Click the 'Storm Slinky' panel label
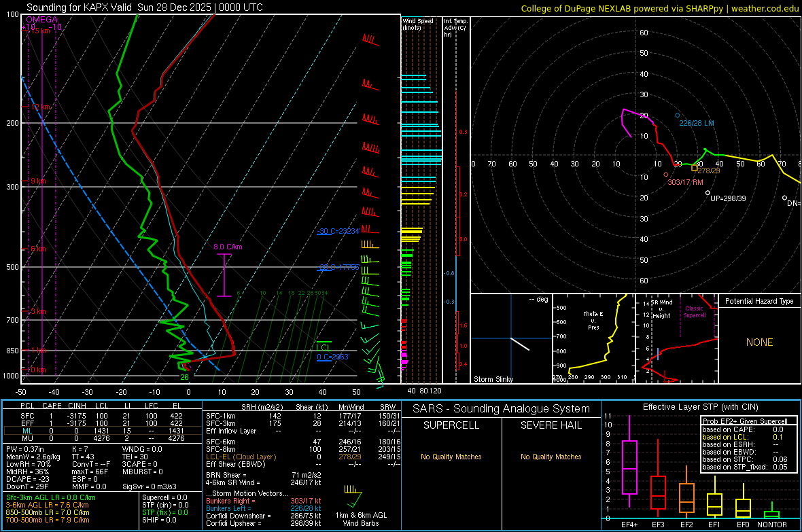Screen dimensions: 802x532 (x=493, y=379)
